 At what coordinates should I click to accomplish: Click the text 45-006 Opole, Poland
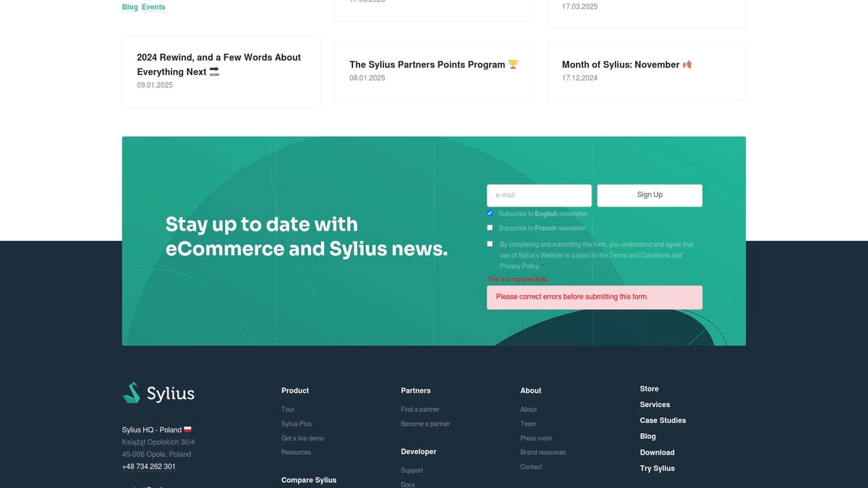(x=157, y=455)
